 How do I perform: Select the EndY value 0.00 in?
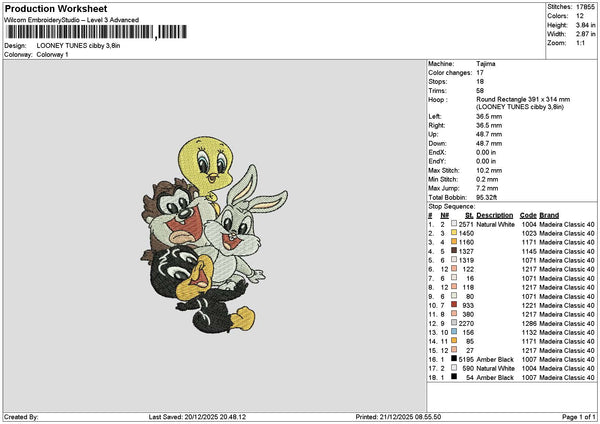(x=486, y=161)
